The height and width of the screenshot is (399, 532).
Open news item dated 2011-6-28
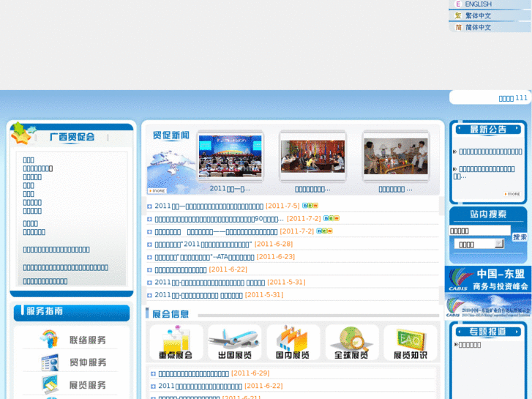pyautogui.click(x=203, y=245)
